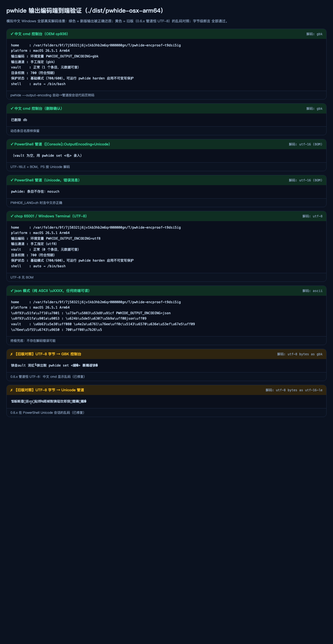Click 目录权限 : 700 in the OEM cp936 card
The image size is (333, 644).
click(33, 73)
